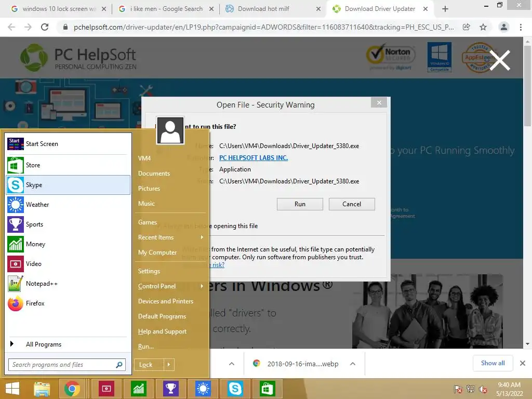532x399 pixels.
Task: Open options arrow for the first download item
Action: coord(232,364)
